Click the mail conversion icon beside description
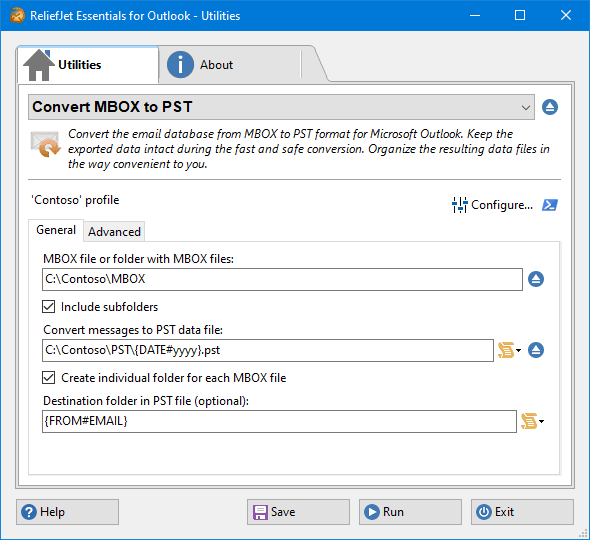The width and height of the screenshot is (590, 540). 45,144
